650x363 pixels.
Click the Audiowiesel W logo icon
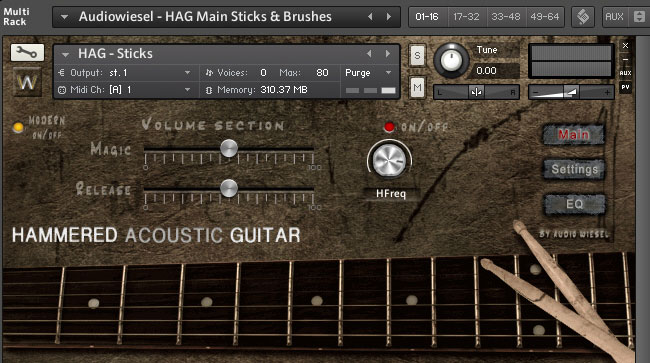point(27,82)
